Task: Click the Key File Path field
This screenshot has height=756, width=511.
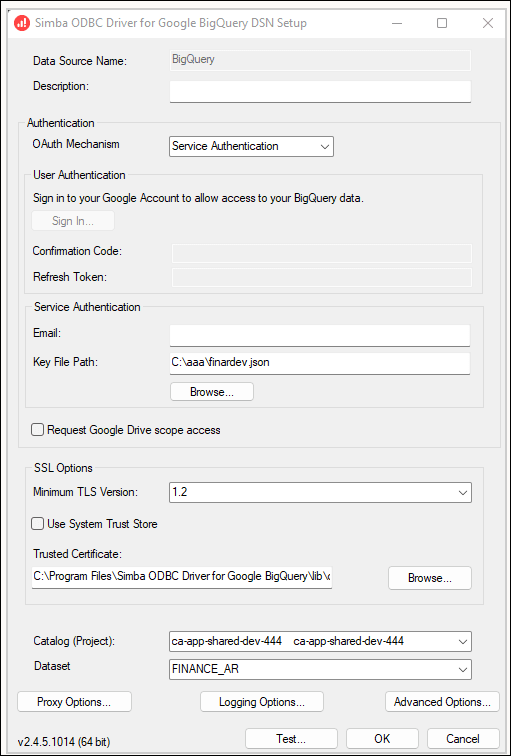Action: pyautogui.click(x=320, y=363)
